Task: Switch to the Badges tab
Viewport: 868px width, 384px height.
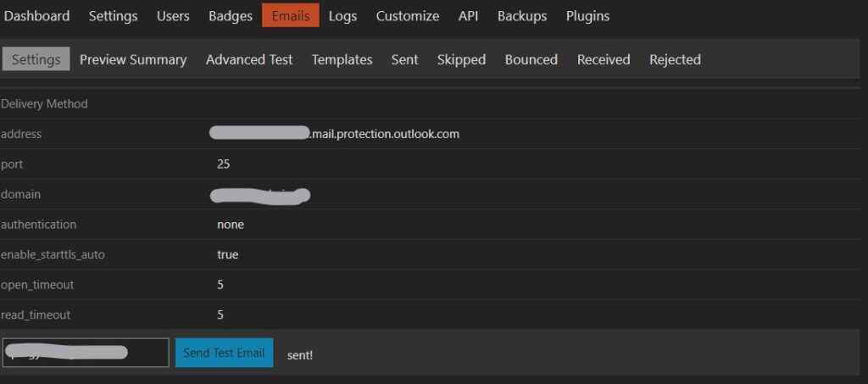Action: [231, 16]
